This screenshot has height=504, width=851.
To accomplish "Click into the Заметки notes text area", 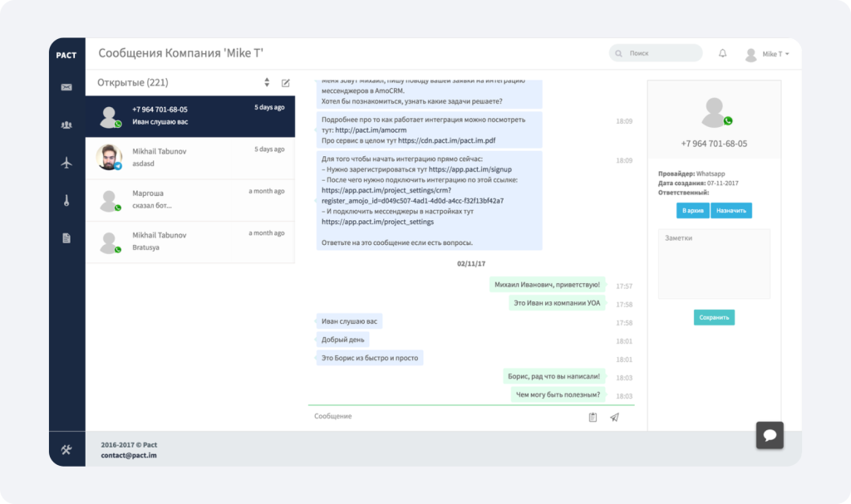I will (714, 264).
